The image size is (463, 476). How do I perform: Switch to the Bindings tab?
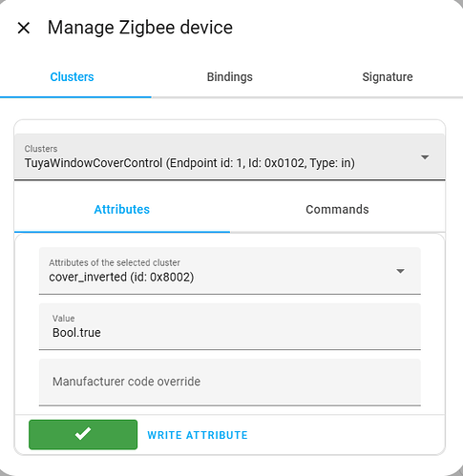[230, 77]
